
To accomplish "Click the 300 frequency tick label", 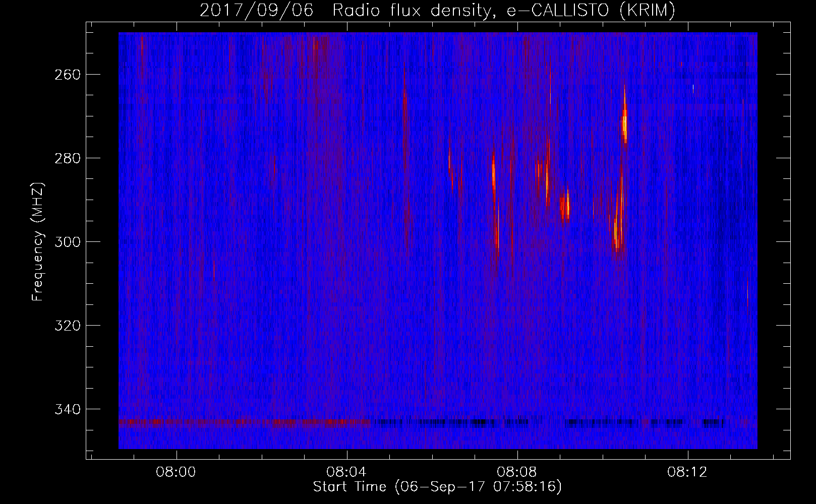I will 67,242.
